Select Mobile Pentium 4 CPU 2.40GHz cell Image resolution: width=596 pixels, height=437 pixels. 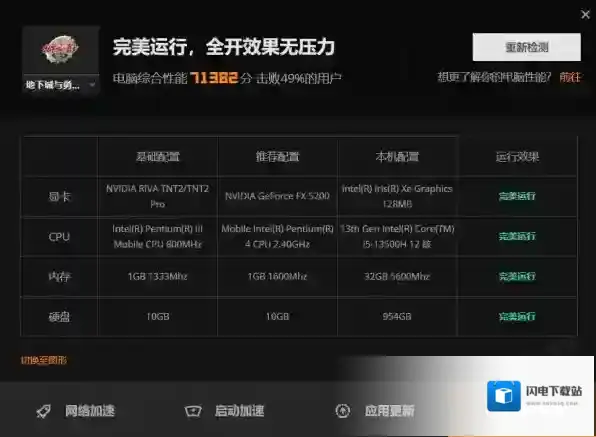[x=277, y=236]
